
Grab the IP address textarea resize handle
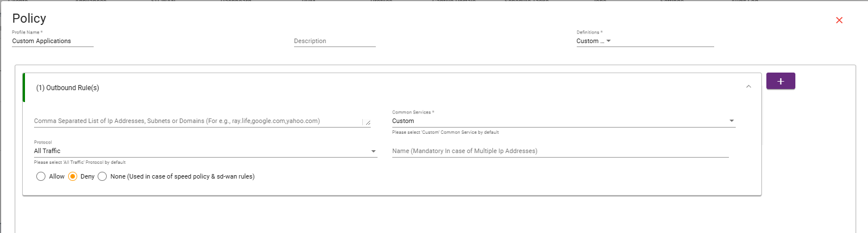(367, 122)
